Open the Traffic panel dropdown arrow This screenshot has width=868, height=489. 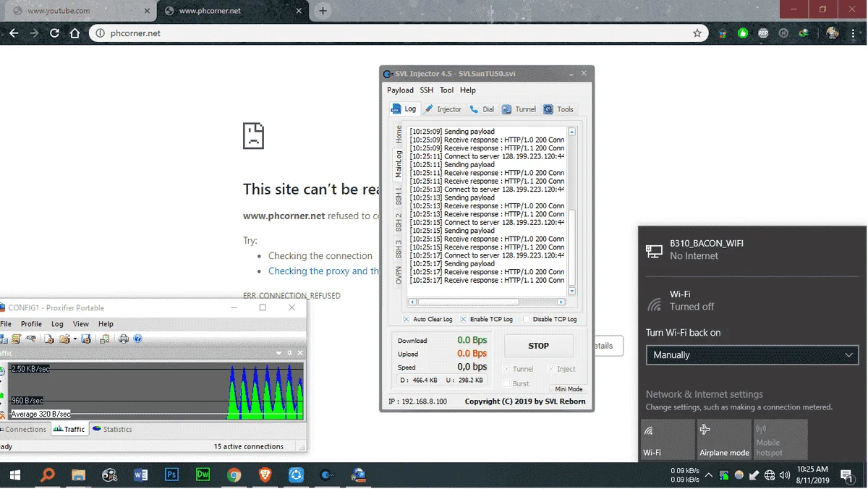[x=279, y=353]
